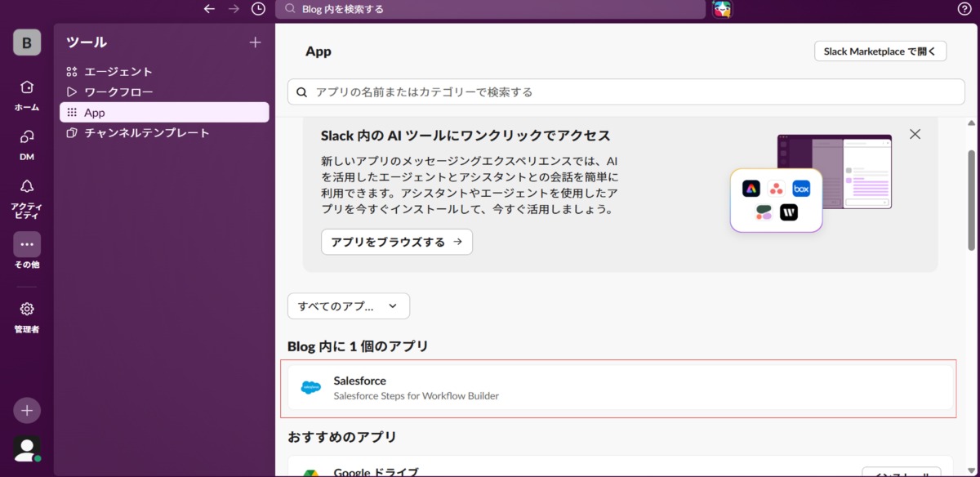Click the Blog 内に 1 個のアプリ heading
The image size is (980, 477).
[x=359, y=346]
